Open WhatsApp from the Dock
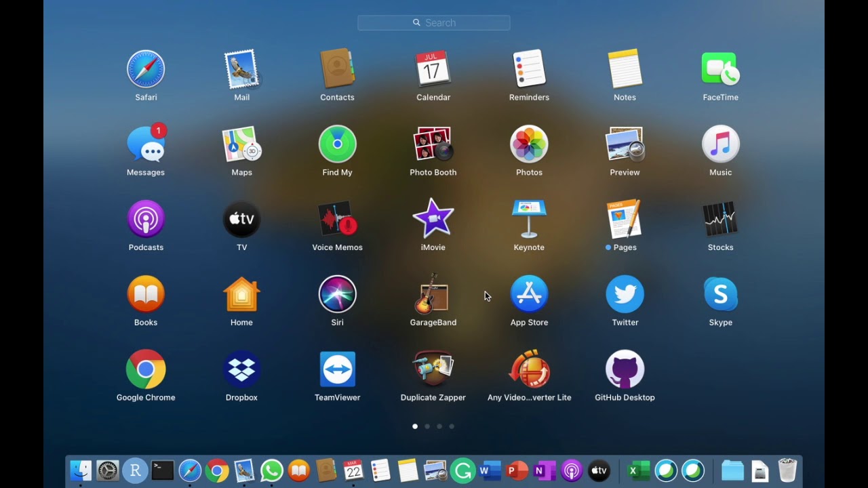 click(271, 470)
